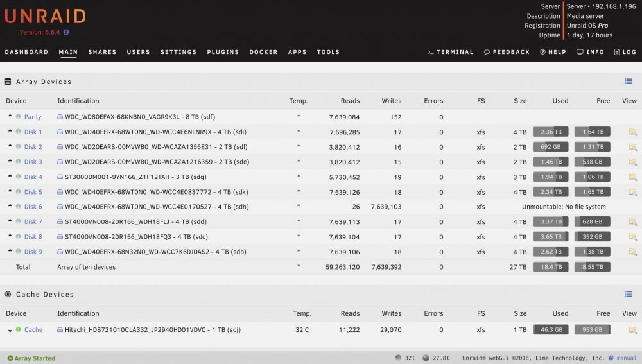Click drive icon beside WDC_WD20EARS sdl
Viewport: 642px width, 364px height.
click(x=60, y=146)
